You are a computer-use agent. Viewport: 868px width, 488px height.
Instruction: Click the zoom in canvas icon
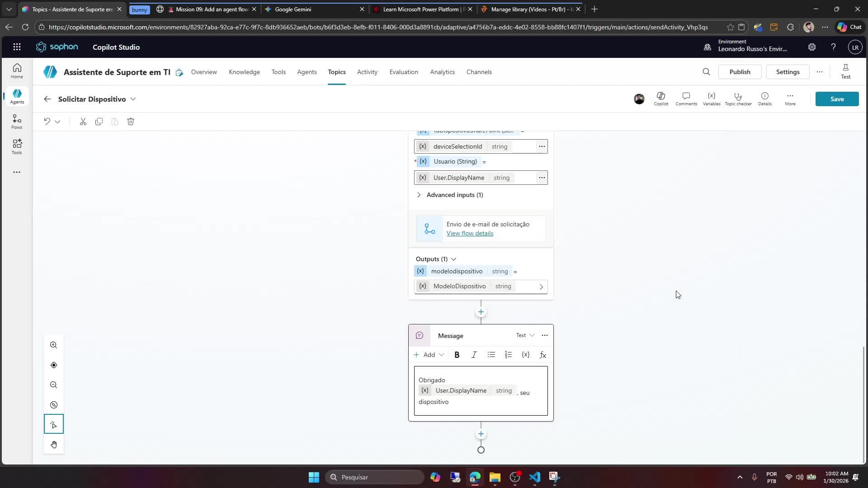(54, 345)
